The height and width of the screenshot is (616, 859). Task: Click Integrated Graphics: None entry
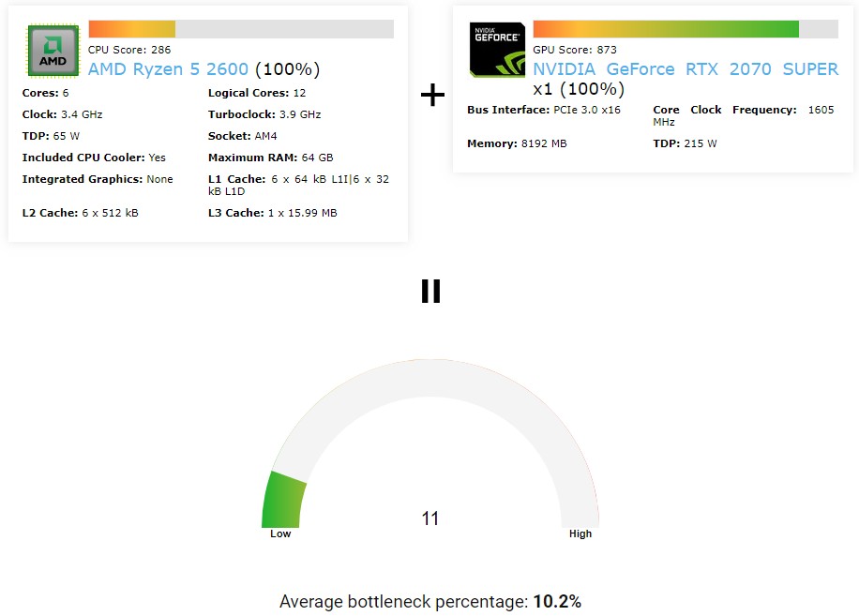click(98, 180)
